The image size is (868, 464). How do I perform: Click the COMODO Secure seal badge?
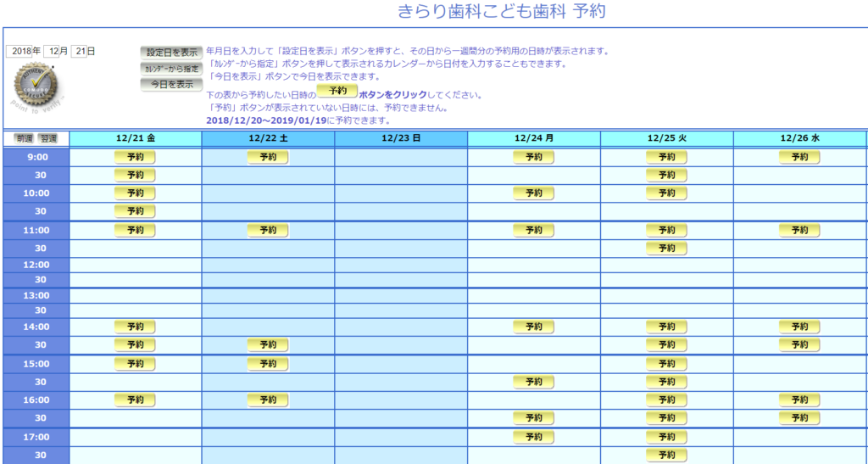[36, 87]
